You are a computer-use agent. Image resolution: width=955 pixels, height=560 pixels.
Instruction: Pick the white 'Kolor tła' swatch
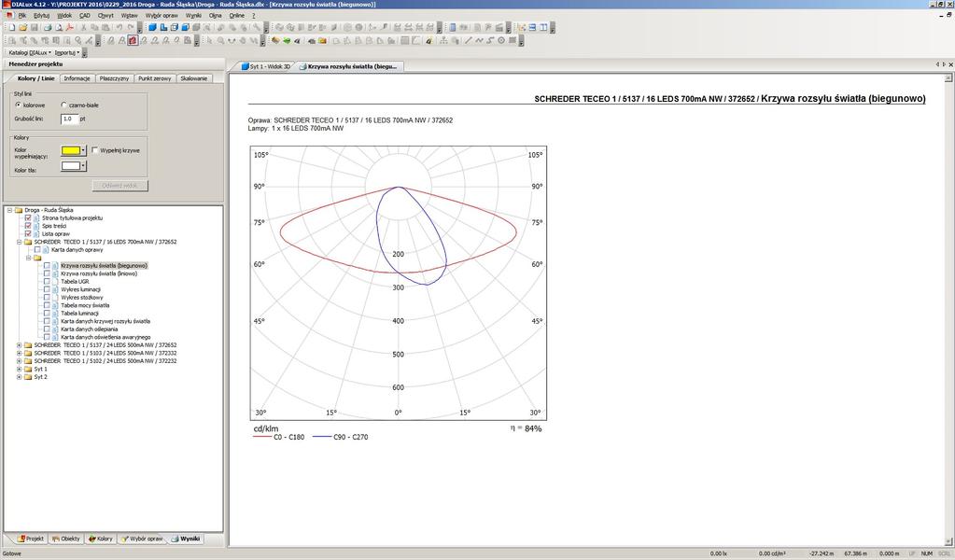tap(71, 165)
